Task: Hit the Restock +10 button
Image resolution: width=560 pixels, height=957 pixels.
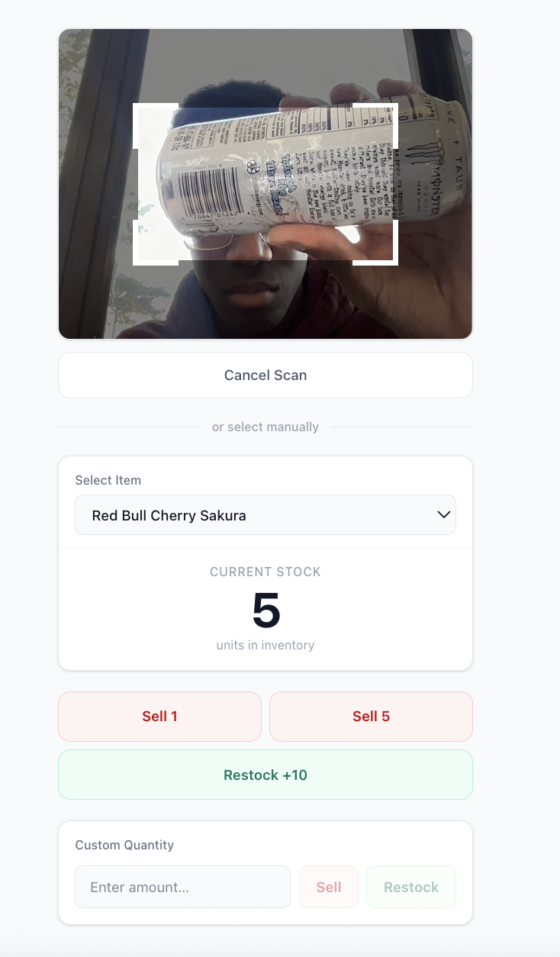Action: (x=265, y=775)
